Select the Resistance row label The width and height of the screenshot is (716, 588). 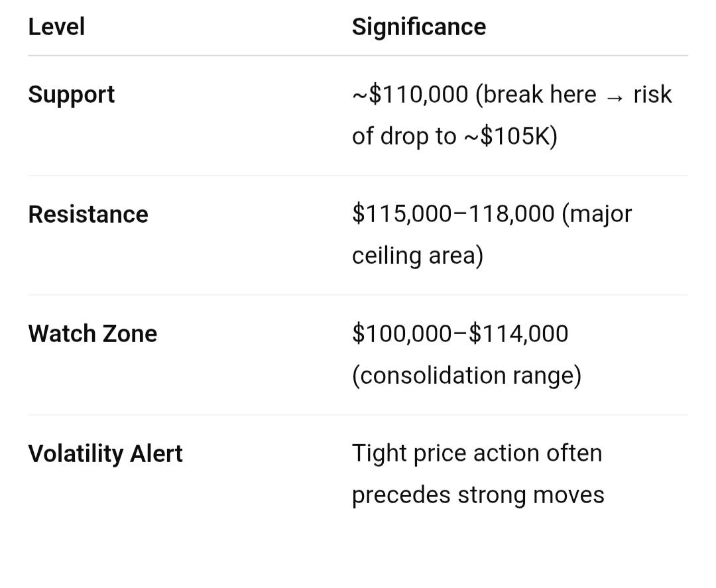(x=88, y=215)
